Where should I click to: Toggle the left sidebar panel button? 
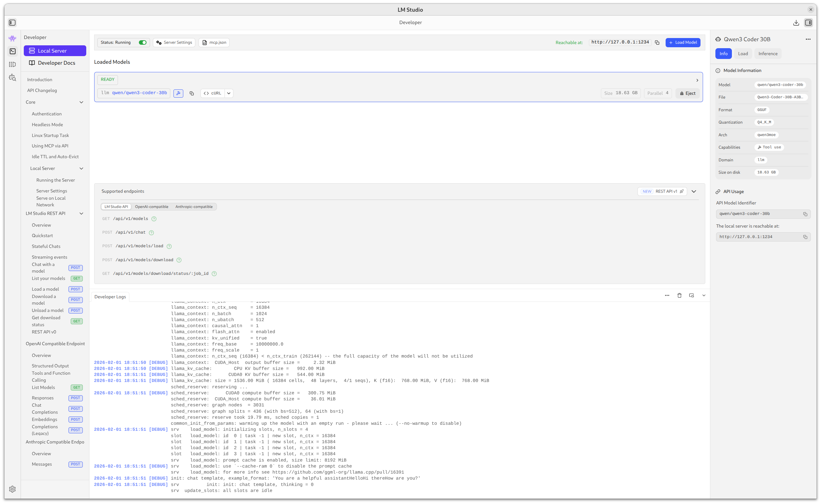pos(12,23)
